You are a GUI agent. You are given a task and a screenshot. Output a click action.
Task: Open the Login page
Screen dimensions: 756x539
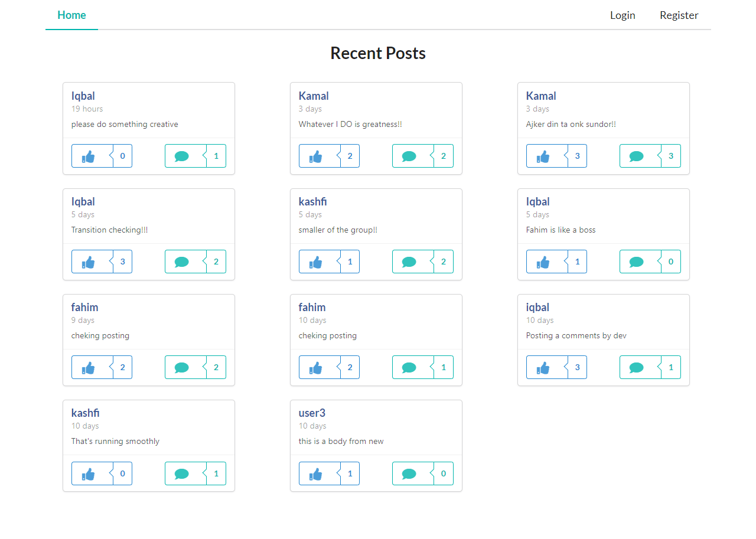[623, 15]
